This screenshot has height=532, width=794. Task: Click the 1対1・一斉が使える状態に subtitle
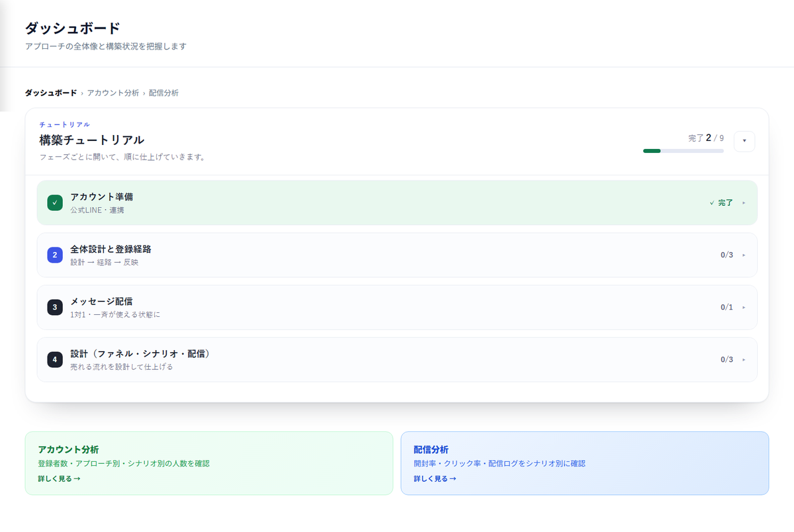(x=115, y=314)
